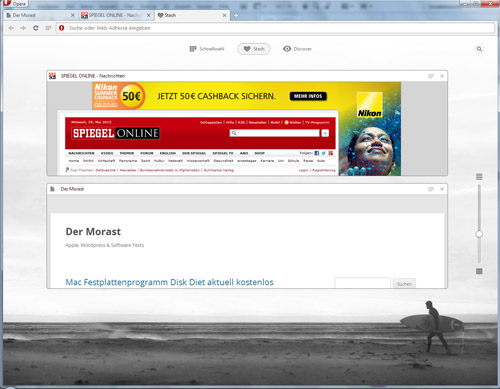Click the back navigation arrow
The width and height of the screenshot is (500, 389).
[11, 28]
